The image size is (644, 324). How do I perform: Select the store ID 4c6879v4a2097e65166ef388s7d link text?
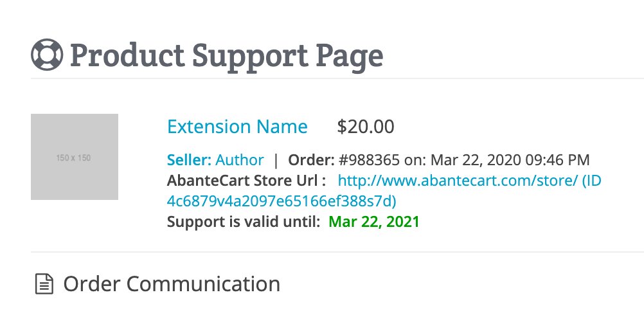click(280, 201)
